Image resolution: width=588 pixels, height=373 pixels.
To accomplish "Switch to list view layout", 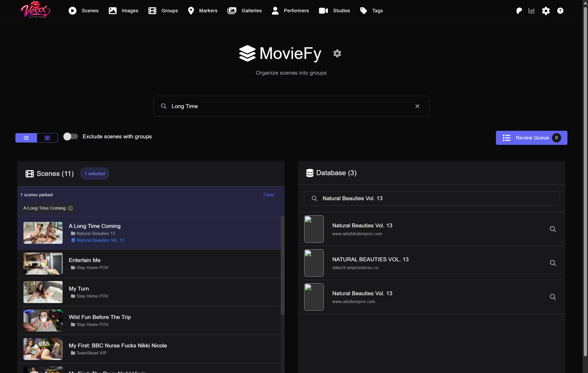I will pos(26,138).
